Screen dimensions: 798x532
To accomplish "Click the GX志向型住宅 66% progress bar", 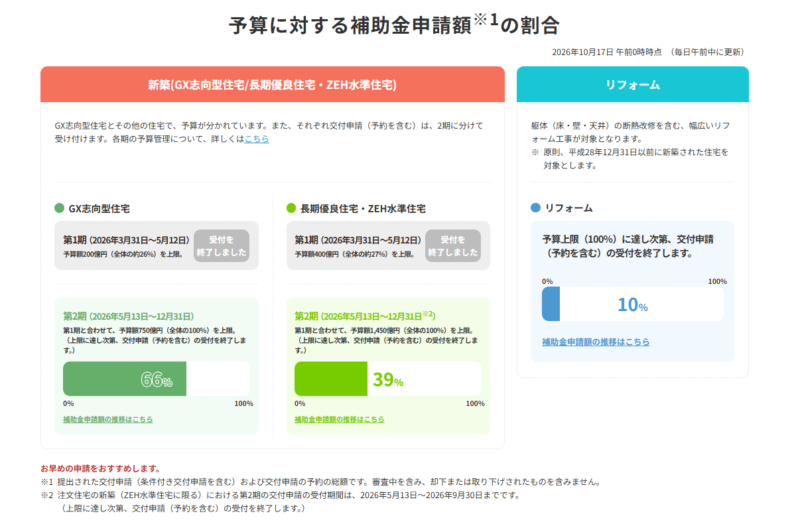I will [x=157, y=379].
